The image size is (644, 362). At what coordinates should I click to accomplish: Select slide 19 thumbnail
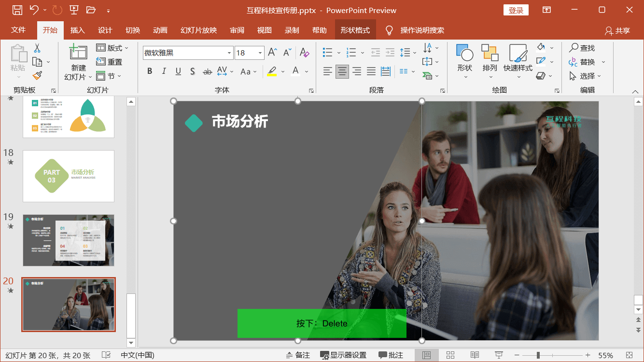pyautogui.click(x=69, y=240)
